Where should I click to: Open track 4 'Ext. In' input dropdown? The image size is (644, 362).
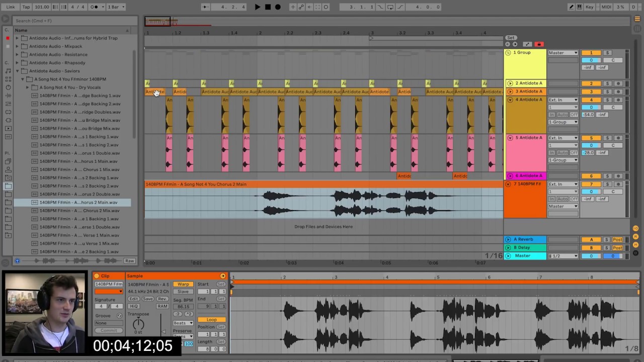(x=563, y=100)
